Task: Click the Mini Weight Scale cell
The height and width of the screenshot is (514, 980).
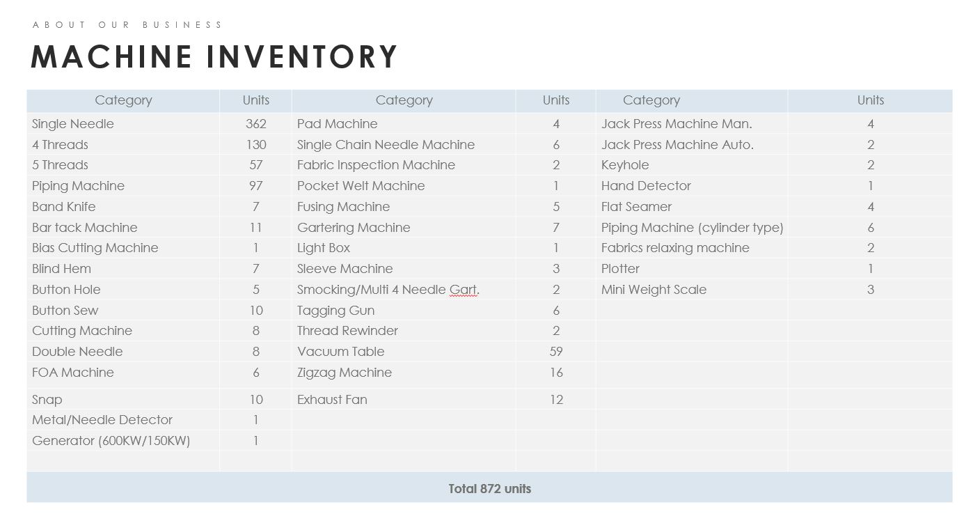Action: click(654, 290)
